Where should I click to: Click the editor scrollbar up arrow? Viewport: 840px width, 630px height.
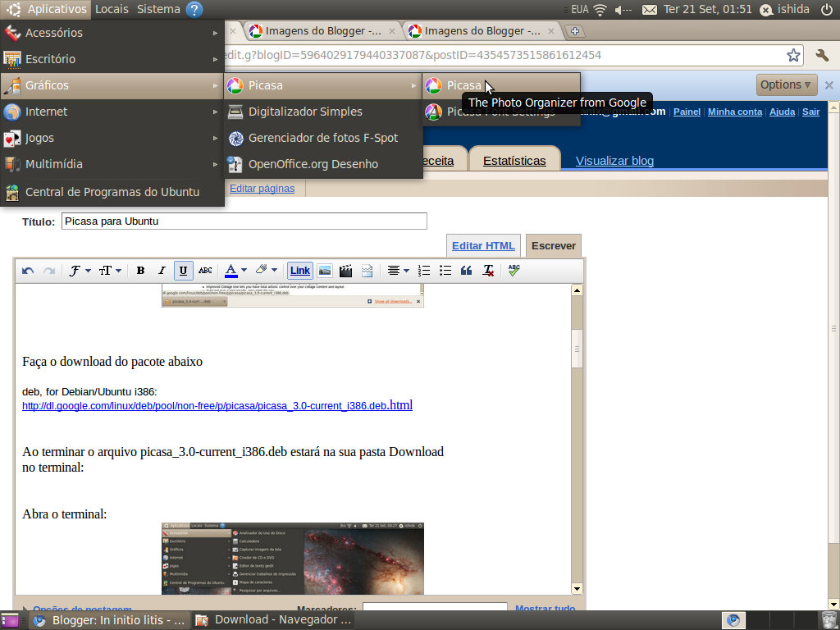click(577, 290)
